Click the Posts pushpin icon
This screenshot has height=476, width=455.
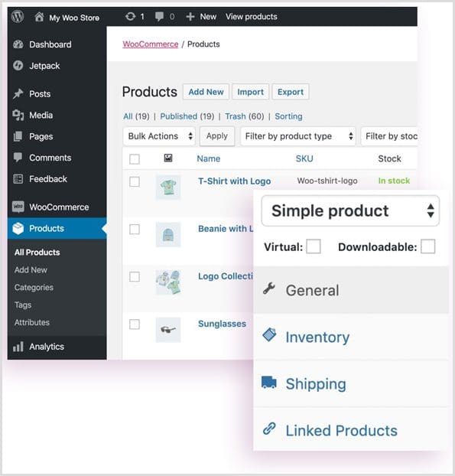click(18, 94)
